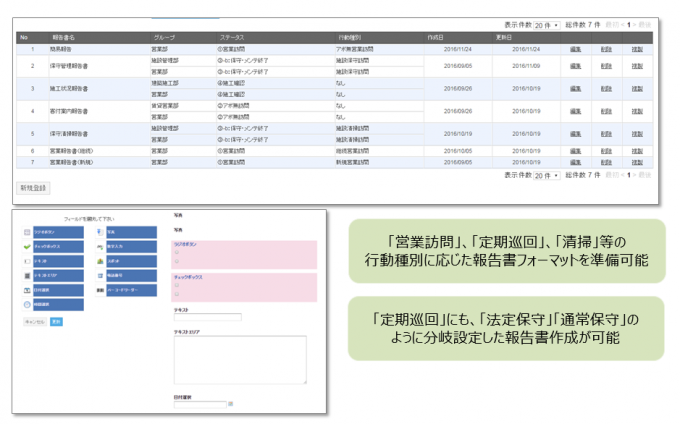The height and width of the screenshot is (424, 680).
Task: Open 表示件数 20件 dropdown below the table
Action: (546, 176)
